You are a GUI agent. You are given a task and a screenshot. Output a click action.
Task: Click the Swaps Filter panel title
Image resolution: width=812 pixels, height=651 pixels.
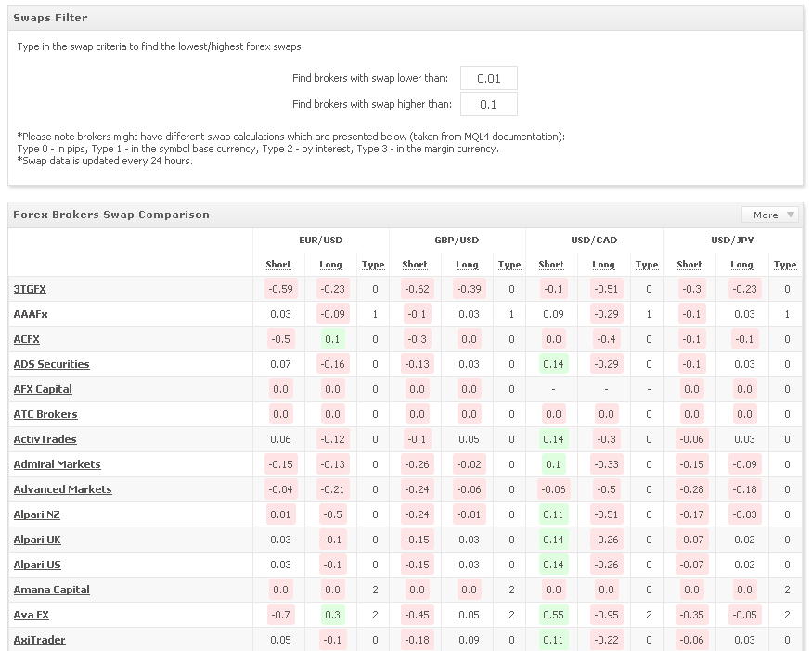click(50, 18)
